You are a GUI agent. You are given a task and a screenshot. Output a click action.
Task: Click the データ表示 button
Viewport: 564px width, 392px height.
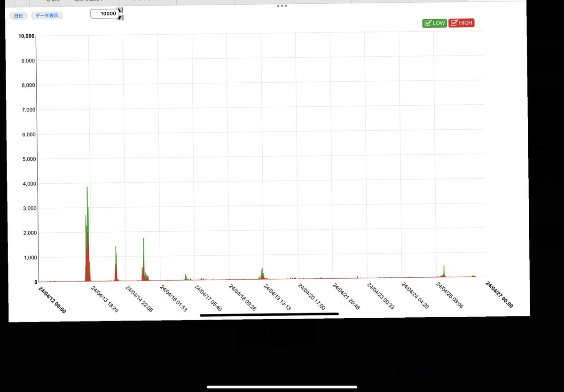coord(47,16)
